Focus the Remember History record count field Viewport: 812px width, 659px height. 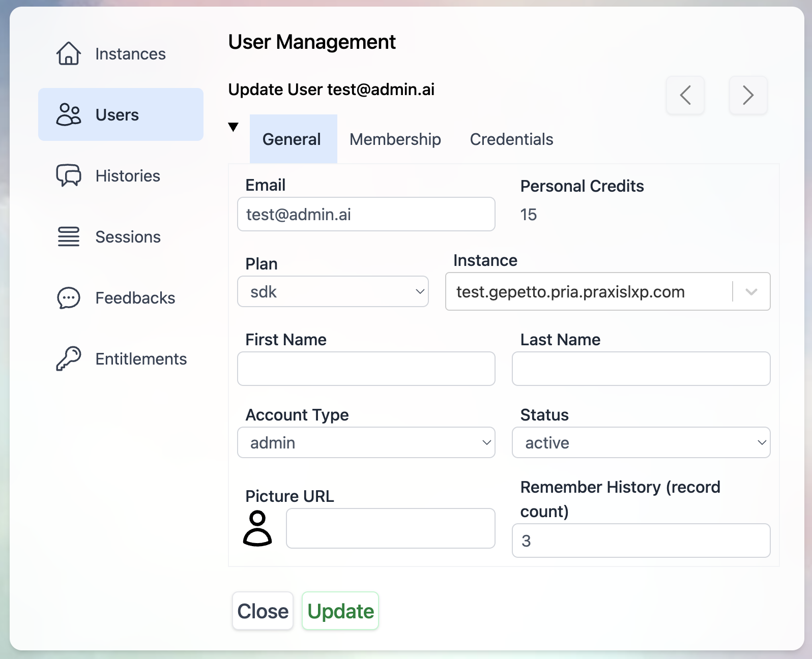[641, 541]
